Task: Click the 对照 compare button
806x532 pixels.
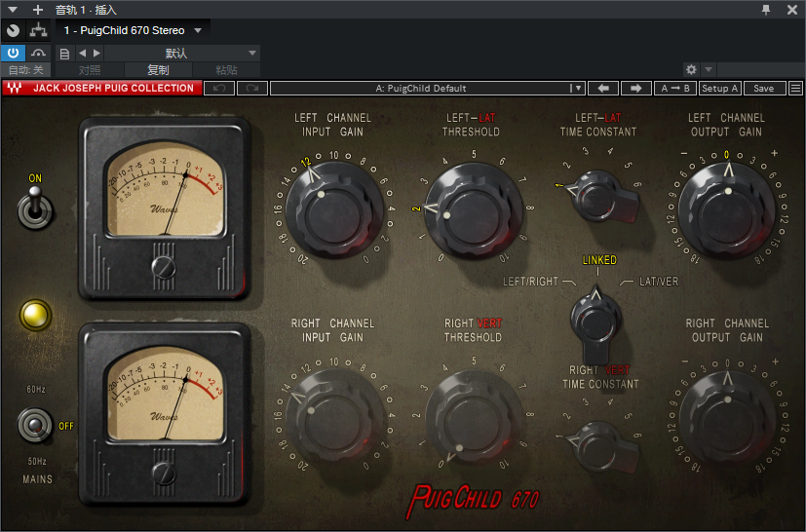Action: pos(90,70)
